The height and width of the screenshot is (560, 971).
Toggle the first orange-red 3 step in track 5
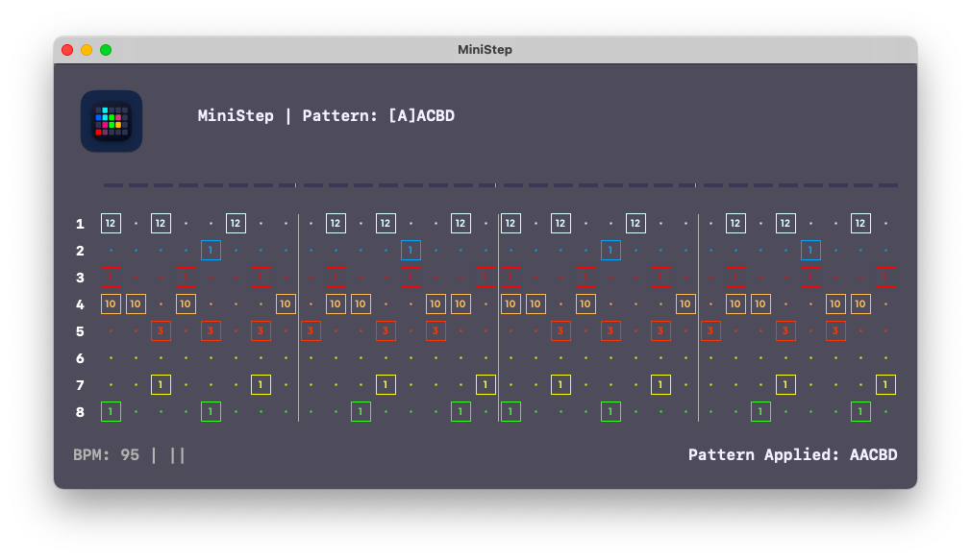click(161, 331)
